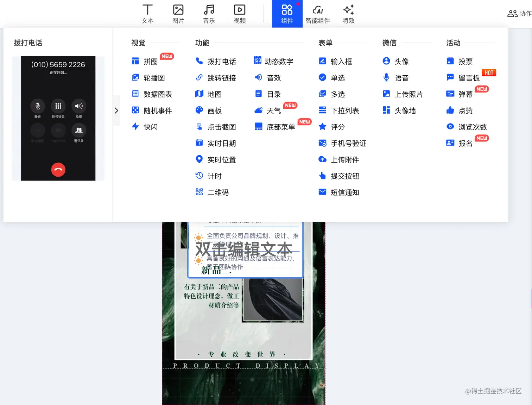
Task: Add the WeChat 头像 avatar component
Action: click(x=395, y=61)
